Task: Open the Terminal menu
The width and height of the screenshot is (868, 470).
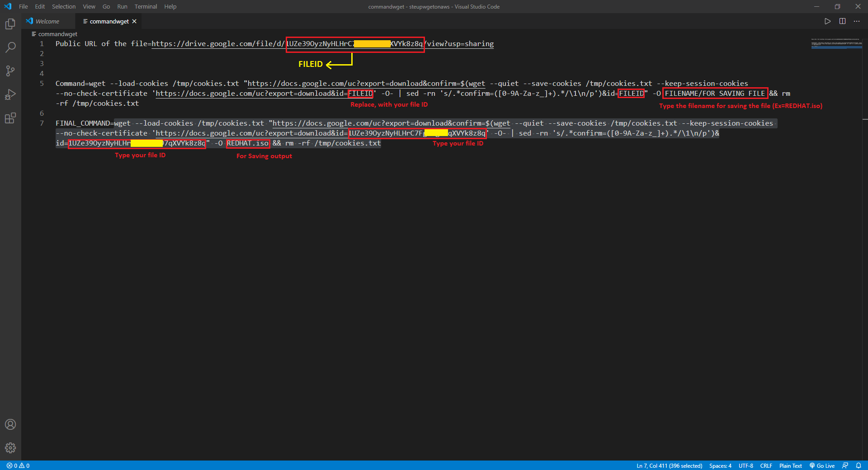Action: 146,6
